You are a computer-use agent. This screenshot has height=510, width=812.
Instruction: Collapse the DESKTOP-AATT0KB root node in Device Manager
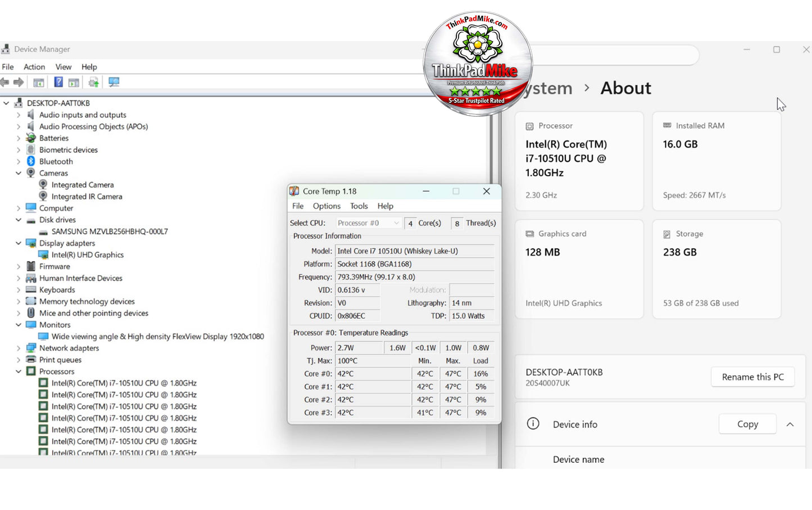click(x=6, y=103)
